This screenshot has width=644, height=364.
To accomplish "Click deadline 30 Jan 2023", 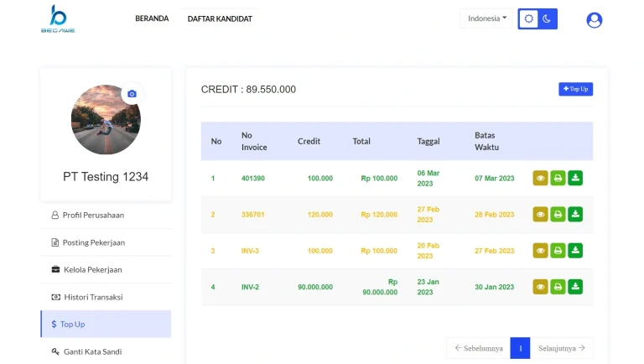I will click(x=495, y=287).
